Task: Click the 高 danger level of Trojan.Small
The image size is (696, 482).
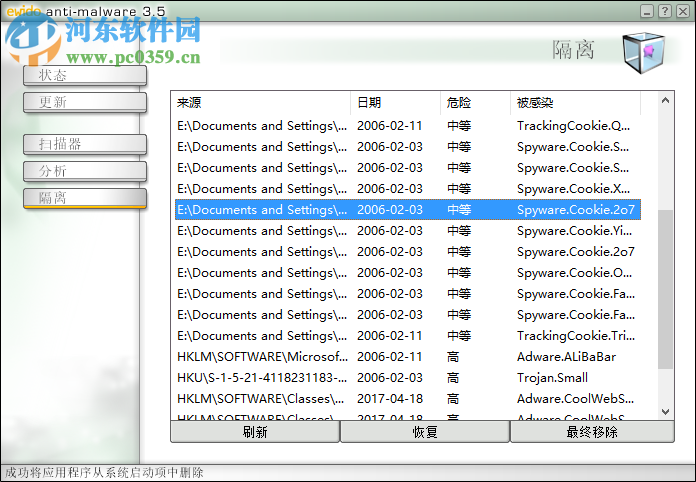Action: click(x=453, y=378)
